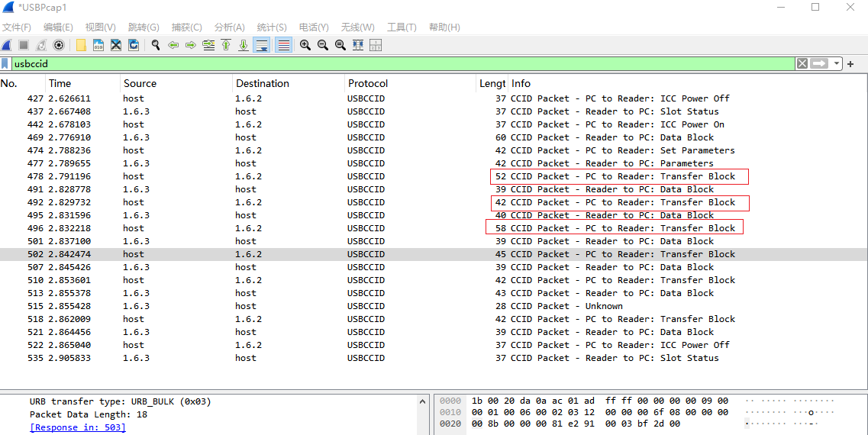868x435 pixels.
Task: Apply the display filter arrow
Action: [818, 63]
